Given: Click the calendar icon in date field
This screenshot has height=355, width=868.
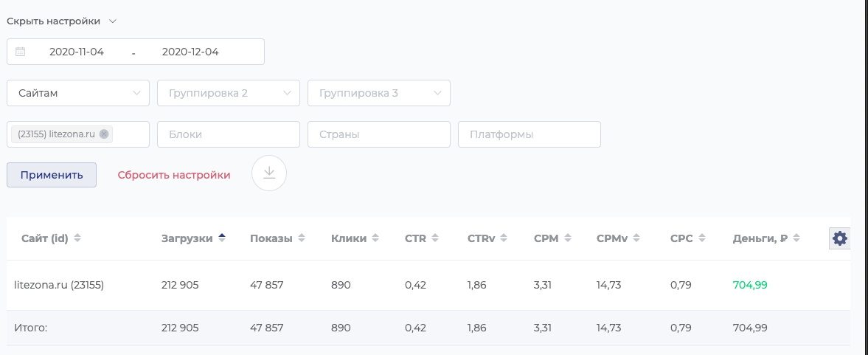Looking at the screenshot, I should [21, 52].
